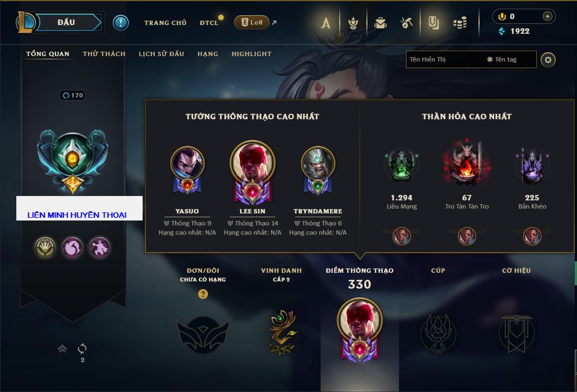Screen dimensions: 577x392
Task: Switch to the THỬ THÁCH tab
Action: (x=104, y=54)
